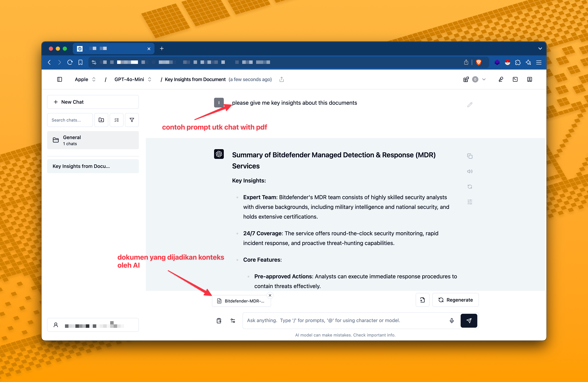Image resolution: width=588 pixels, height=382 pixels.
Task: Share the page from the address bar
Action: tap(466, 62)
